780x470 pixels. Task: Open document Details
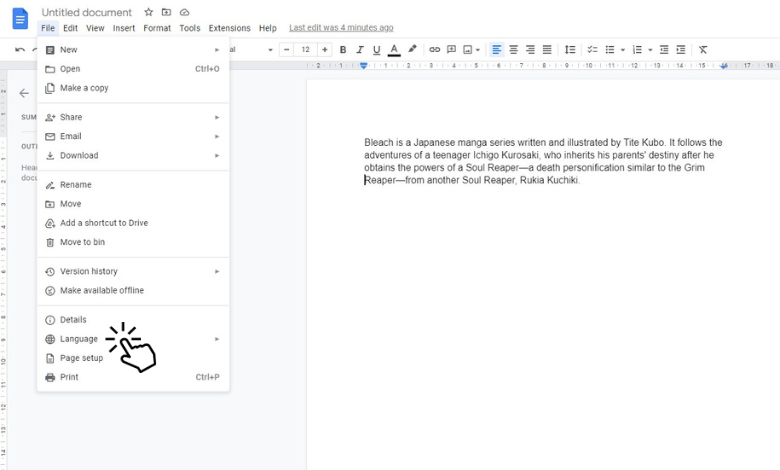133,320
